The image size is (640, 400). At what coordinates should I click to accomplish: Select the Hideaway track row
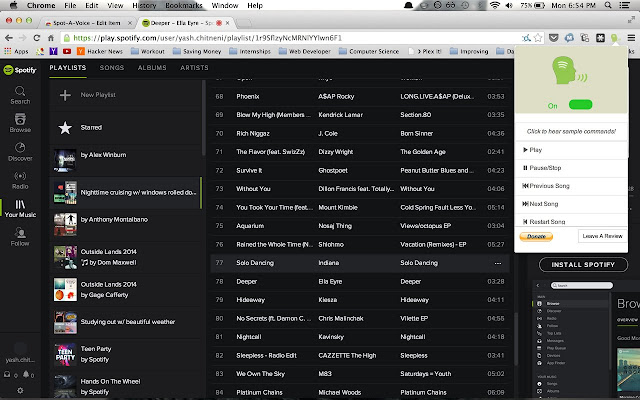[360, 300]
